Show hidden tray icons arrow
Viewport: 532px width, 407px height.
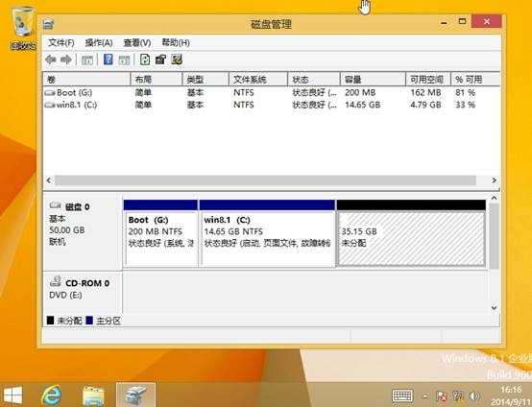[424, 396]
